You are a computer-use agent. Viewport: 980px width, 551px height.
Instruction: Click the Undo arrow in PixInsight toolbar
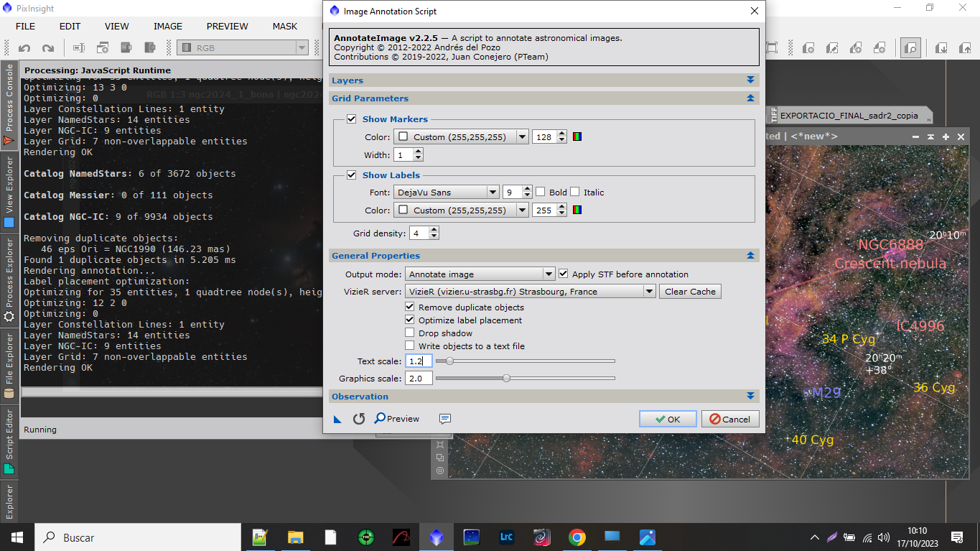(24, 48)
